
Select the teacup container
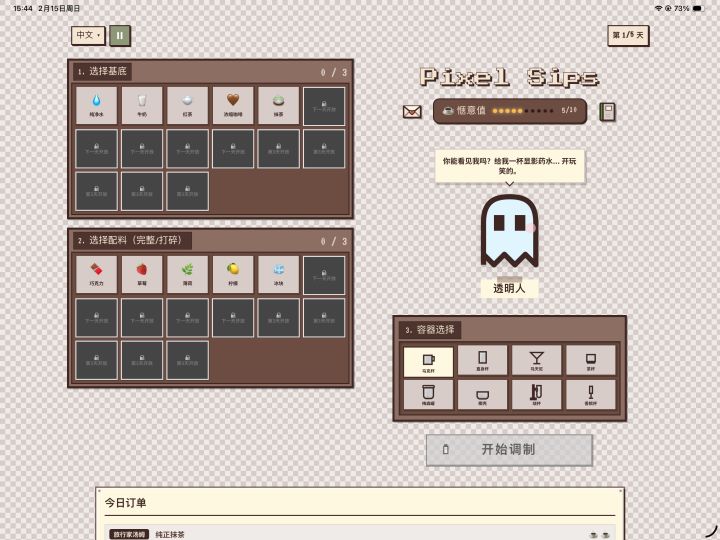(591, 360)
